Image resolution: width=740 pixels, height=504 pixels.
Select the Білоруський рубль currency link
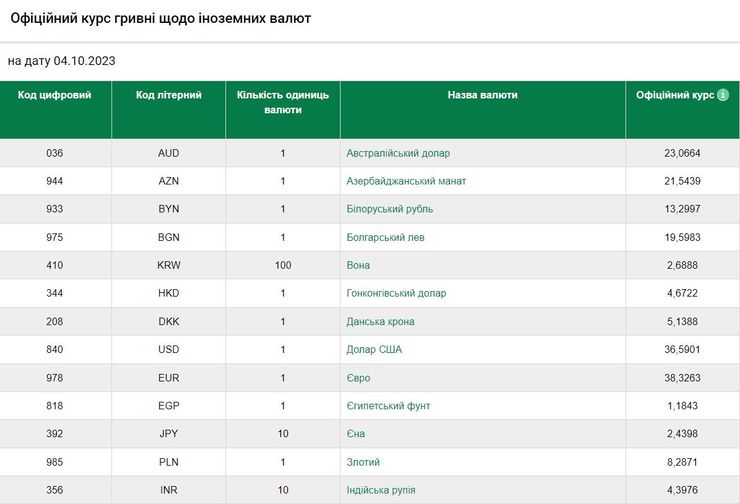point(389,209)
